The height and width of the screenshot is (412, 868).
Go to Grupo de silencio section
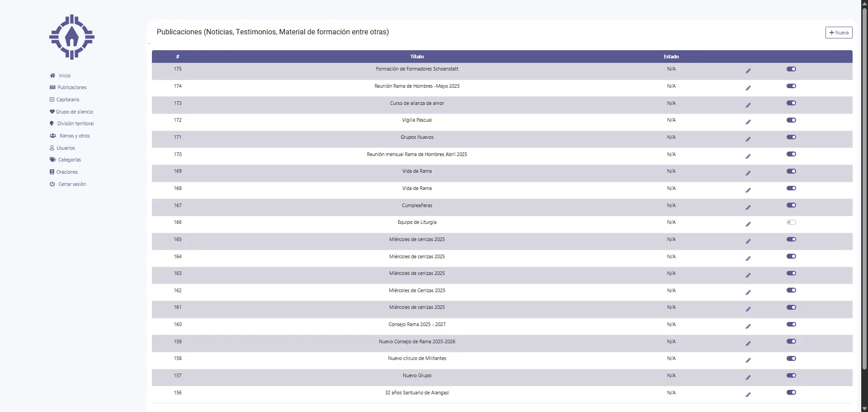coord(74,112)
